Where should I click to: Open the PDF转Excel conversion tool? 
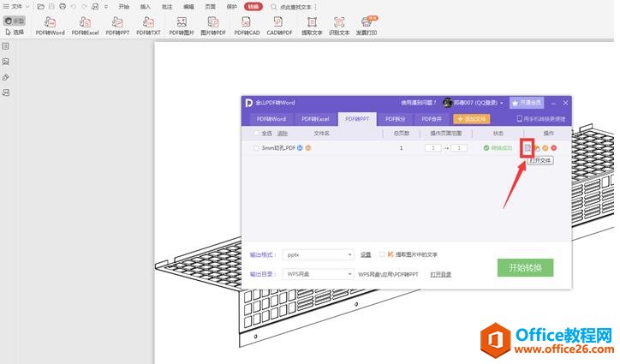(85, 26)
